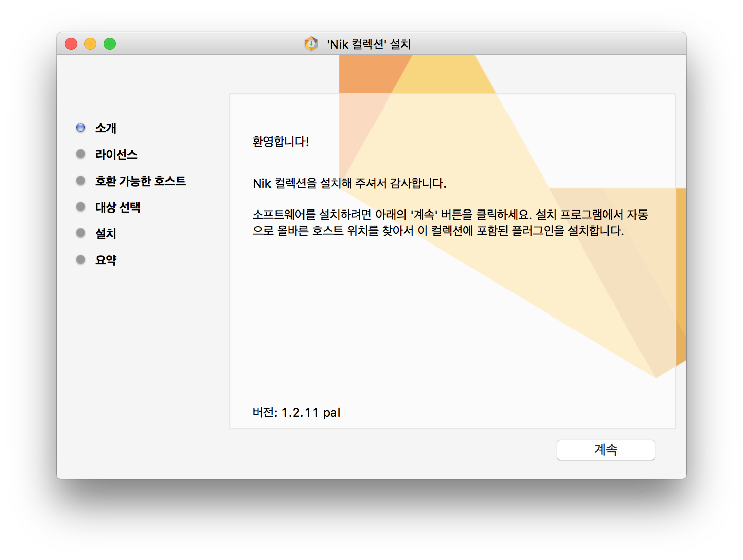
Task: Click the Nik Collection installer icon in title bar
Action: tap(311, 44)
